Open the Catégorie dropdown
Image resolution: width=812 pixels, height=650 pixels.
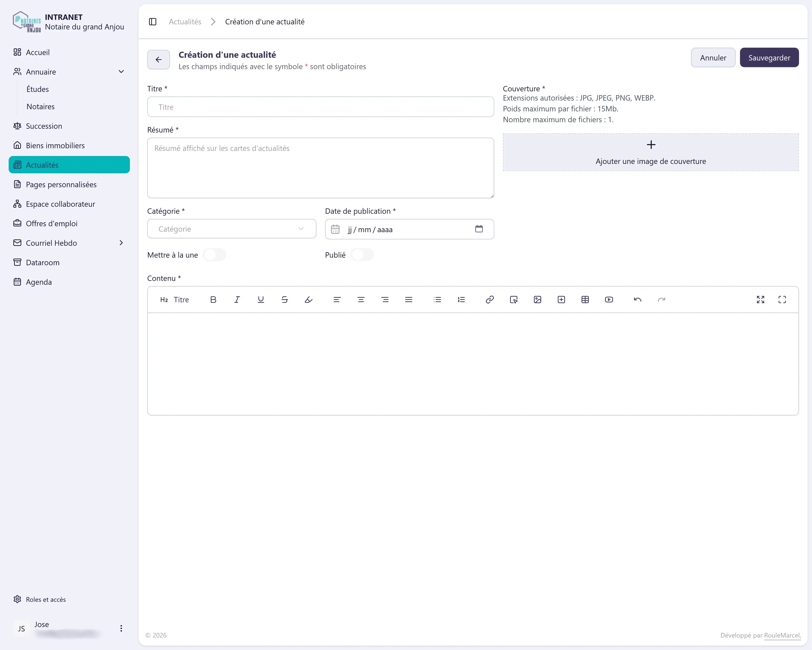232,229
